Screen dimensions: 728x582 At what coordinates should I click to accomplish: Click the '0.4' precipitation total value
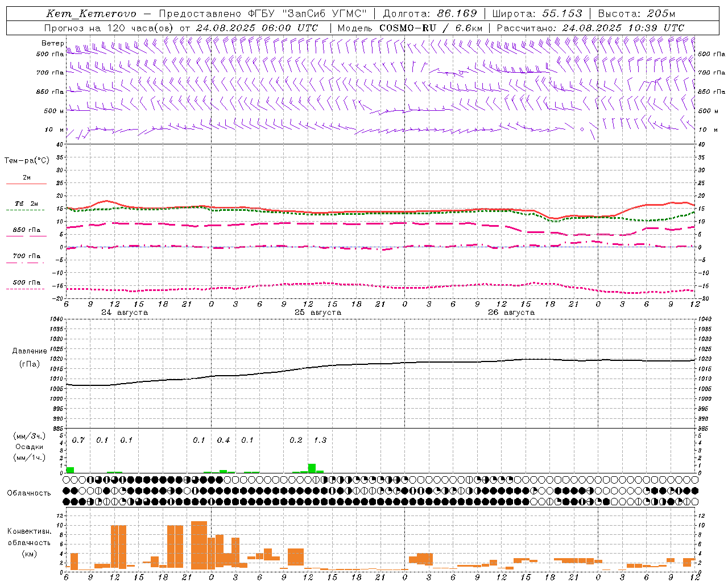tap(224, 440)
